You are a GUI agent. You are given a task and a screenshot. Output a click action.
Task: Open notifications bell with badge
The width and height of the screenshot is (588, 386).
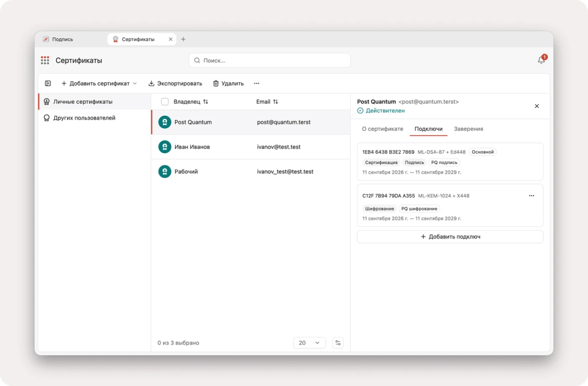542,60
